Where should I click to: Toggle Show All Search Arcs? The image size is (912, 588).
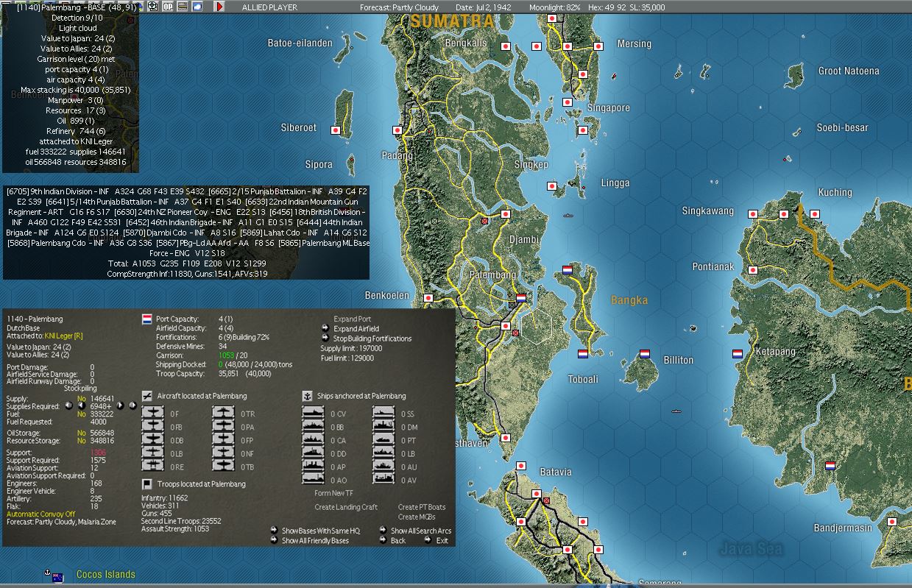pos(421,531)
